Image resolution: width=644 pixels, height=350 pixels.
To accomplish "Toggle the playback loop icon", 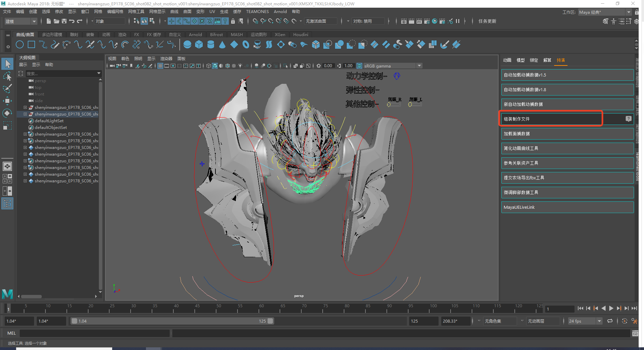I will [x=610, y=321].
